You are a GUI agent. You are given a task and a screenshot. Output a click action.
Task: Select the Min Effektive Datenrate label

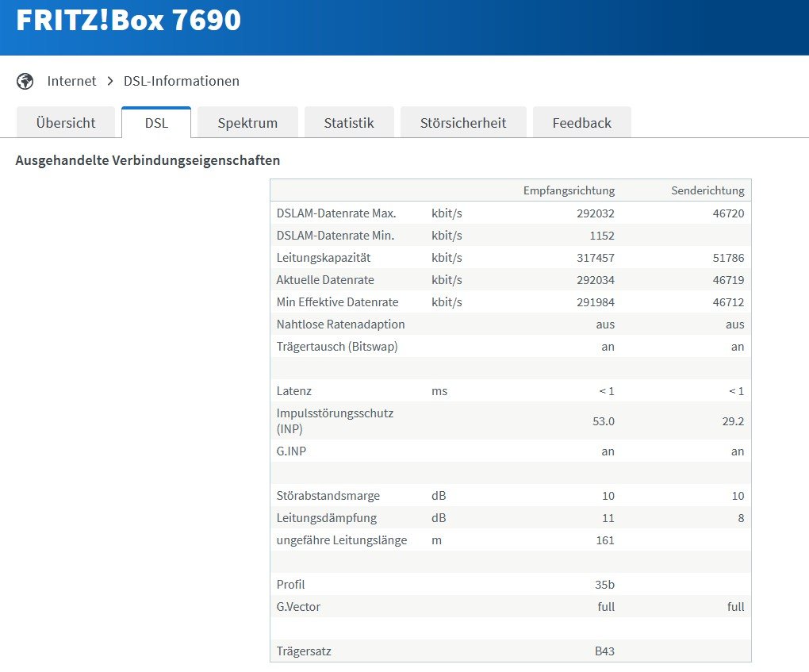point(337,302)
